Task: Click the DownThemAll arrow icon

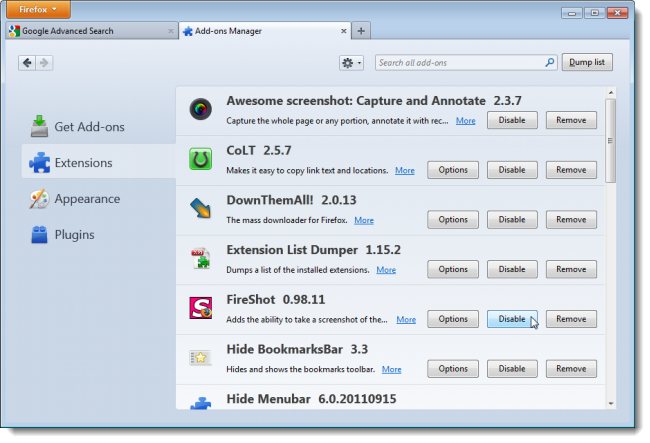Action: coord(201,208)
